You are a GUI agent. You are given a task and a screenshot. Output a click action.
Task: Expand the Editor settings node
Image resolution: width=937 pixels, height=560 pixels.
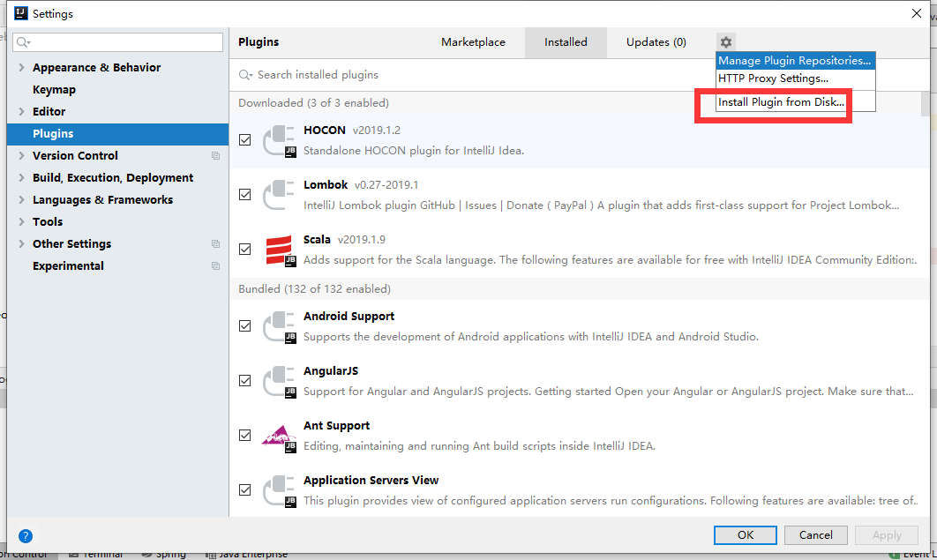pos(21,112)
